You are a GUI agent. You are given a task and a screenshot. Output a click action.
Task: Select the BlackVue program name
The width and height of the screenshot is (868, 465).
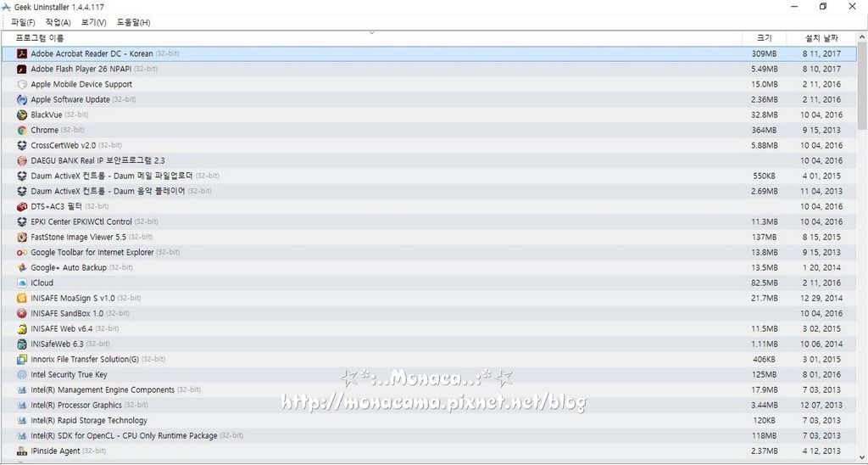[x=47, y=115]
